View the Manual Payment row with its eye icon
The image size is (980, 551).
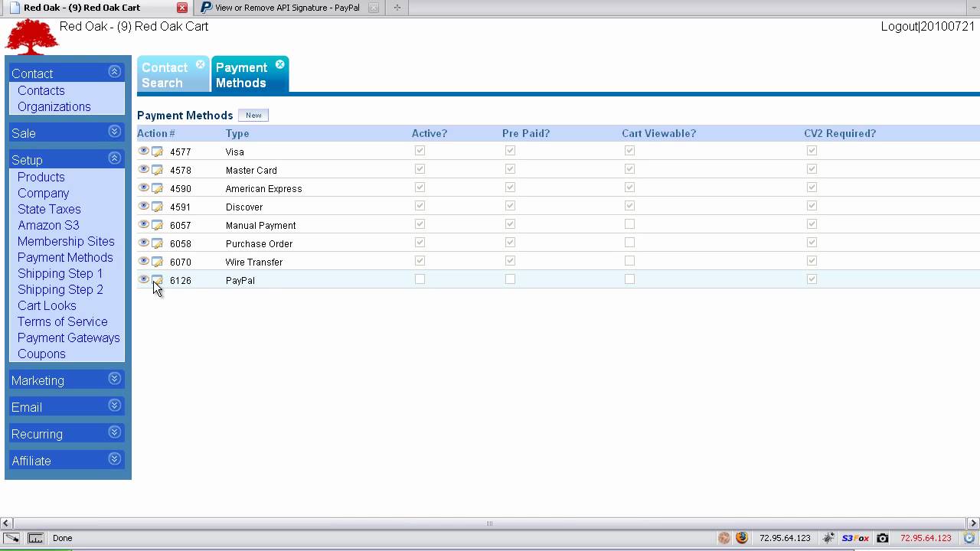click(x=143, y=224)
